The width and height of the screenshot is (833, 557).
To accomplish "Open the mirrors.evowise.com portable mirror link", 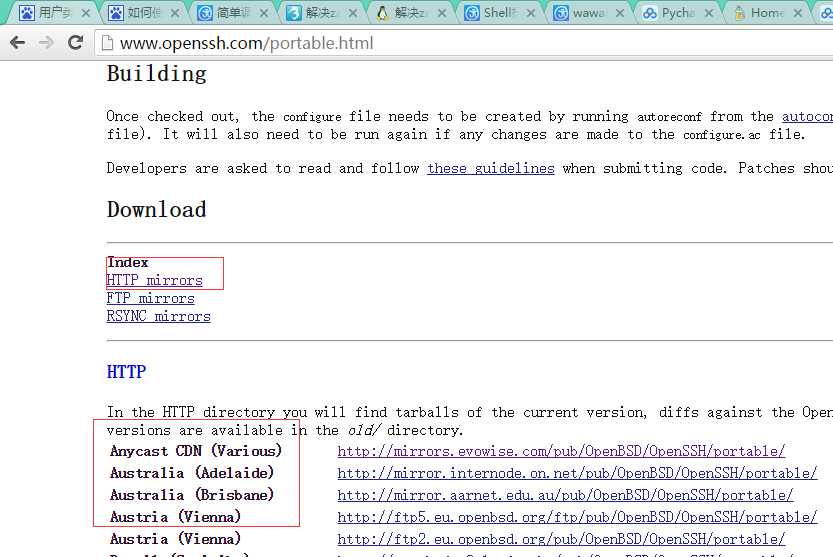I will (561, 451).
